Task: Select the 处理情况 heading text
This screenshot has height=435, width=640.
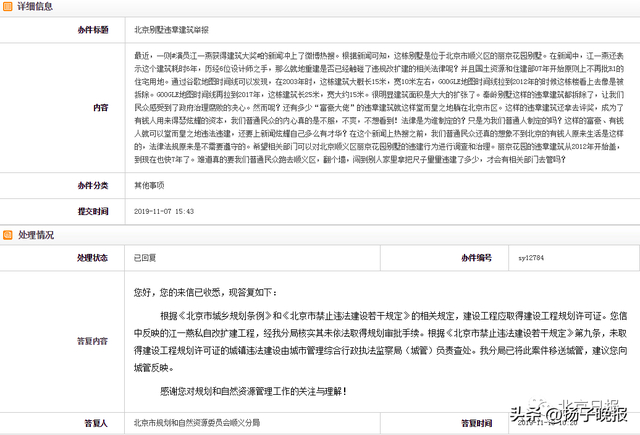Action: coord(36,235)
